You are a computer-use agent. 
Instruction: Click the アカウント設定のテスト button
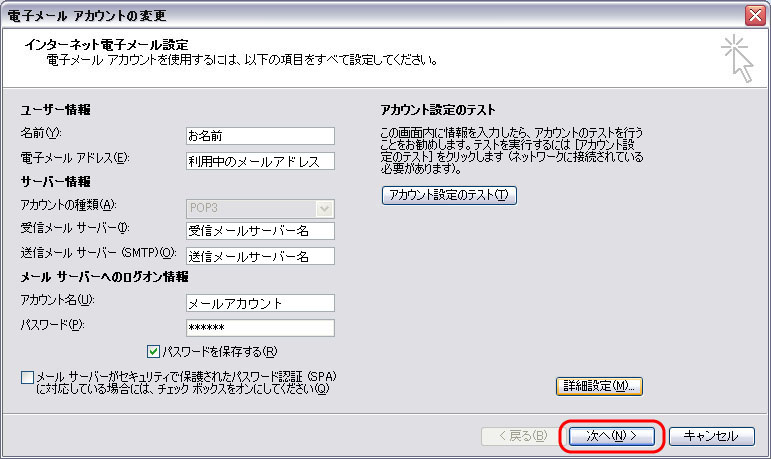[449, 195]
